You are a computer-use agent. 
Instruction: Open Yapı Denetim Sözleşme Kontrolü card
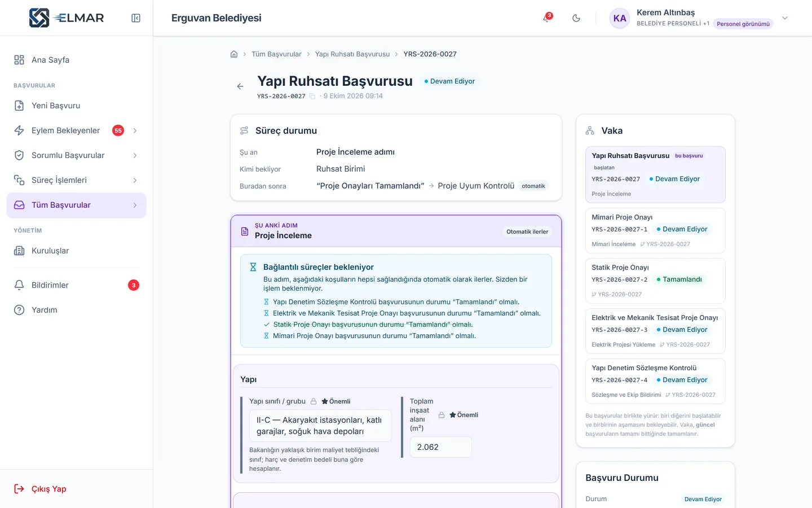pos(655,381)
